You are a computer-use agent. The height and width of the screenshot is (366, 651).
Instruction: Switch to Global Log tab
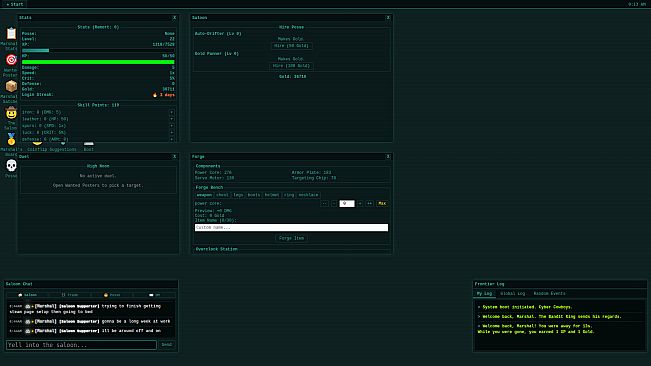513,293
